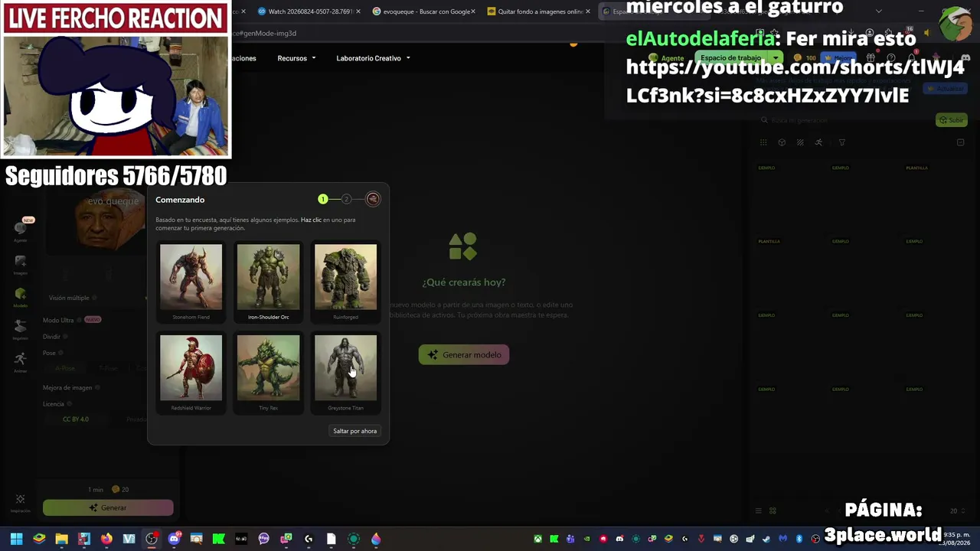Click the Xbox icon in the system tray
The height and width of the screenshot is (551, 980).
tap(538, 539)
